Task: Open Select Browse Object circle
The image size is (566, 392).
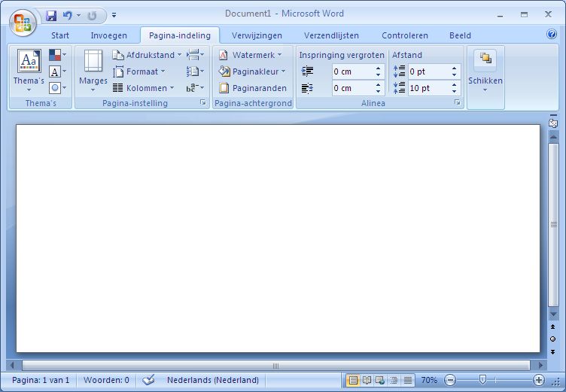Action: (x=552, y=339)
